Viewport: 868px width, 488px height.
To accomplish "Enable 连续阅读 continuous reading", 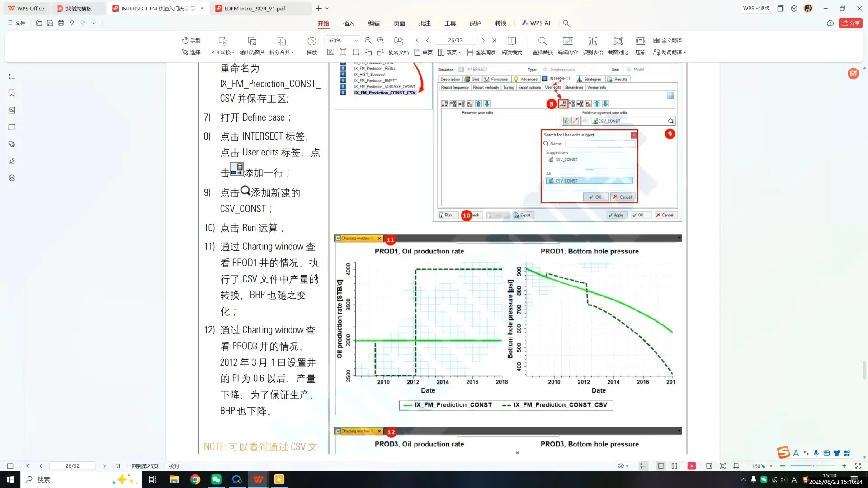I will point(481,52).
